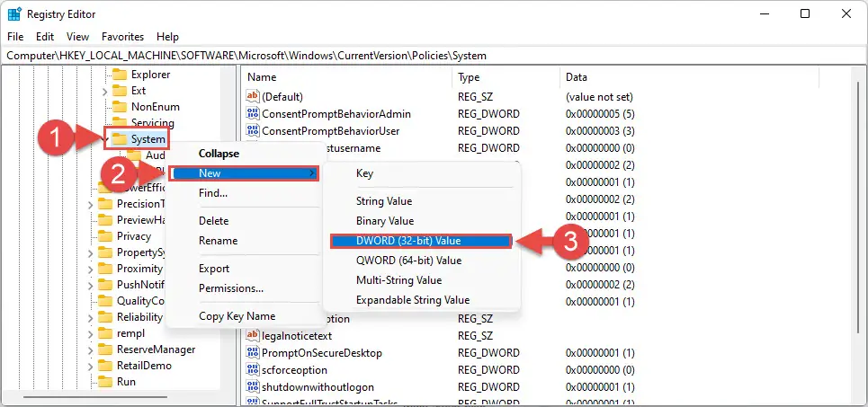Select the (Default) string value icon
868x407 pixels.
[x=253, y=97]
